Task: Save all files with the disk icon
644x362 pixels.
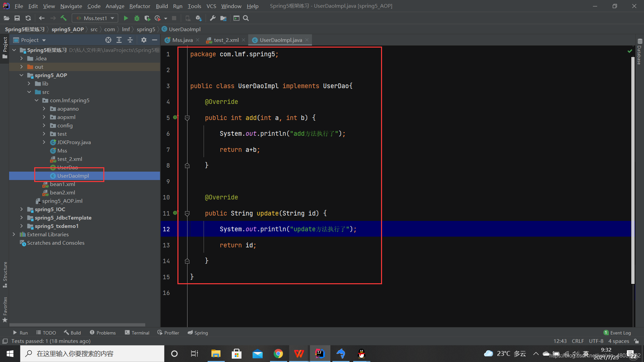Action: [x=17, y=18]
